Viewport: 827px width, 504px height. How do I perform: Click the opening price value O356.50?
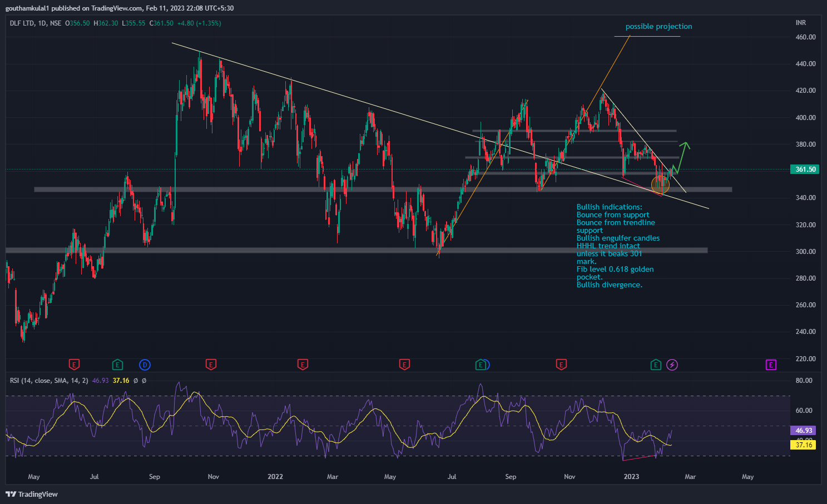tap(77, 23)
